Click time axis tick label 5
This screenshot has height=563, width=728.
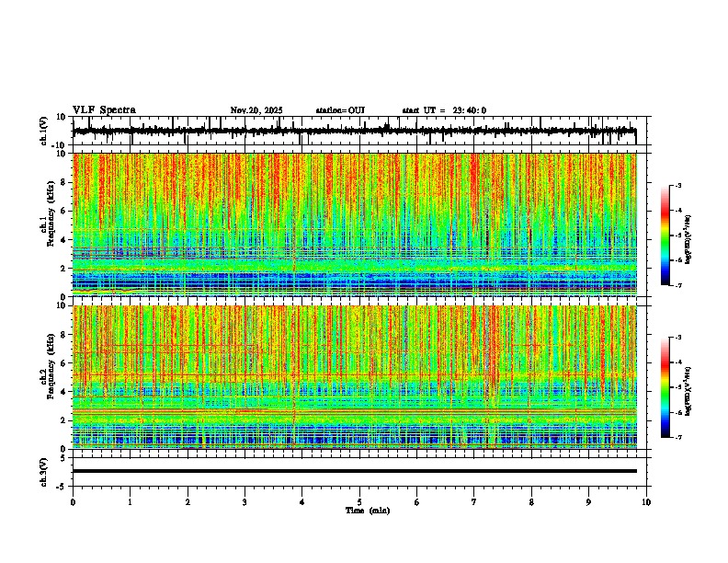(359, 502)
